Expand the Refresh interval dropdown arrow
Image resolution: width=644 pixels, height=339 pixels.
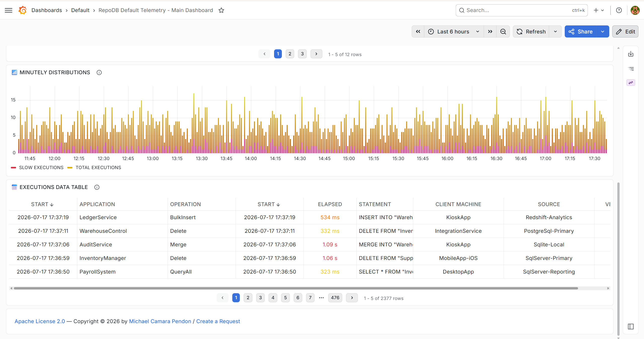click(x=555, y=31)
